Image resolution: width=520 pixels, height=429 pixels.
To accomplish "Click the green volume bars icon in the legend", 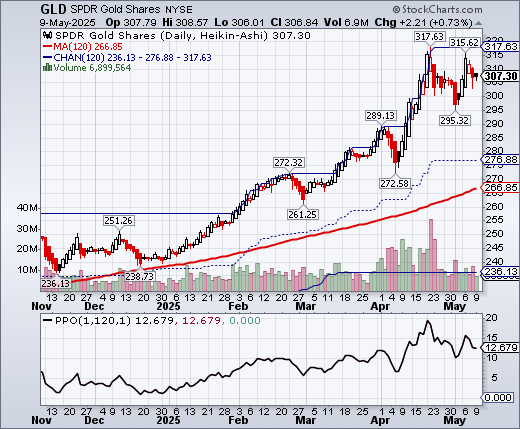I will tap(47, 67).
